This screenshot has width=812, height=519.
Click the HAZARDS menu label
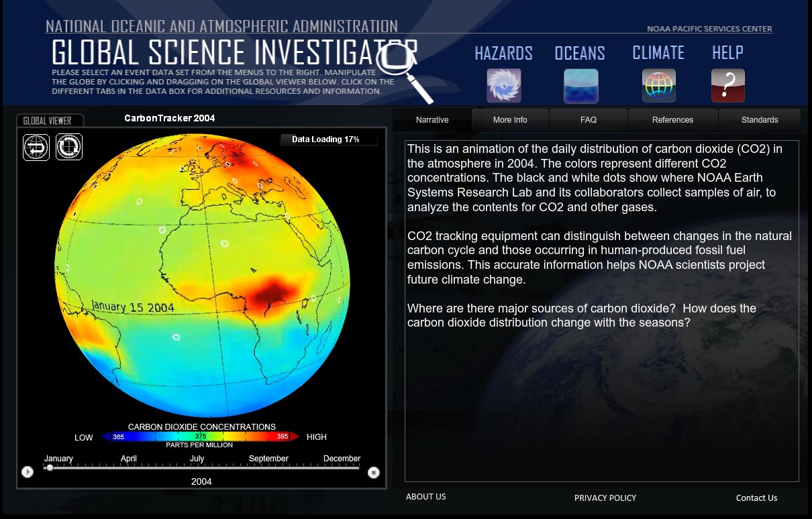pos(503,53)
